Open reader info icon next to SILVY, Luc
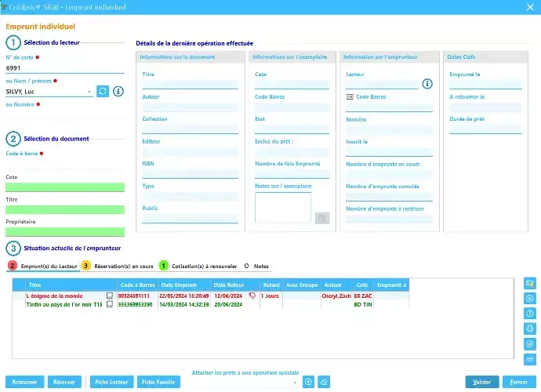Screen dimensions: 541x392 pos(118,92)
